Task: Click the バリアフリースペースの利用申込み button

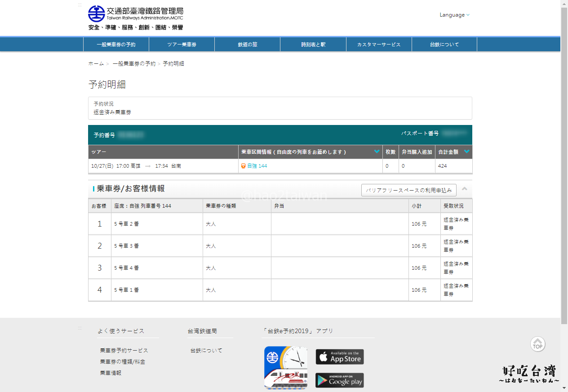Action: (408, 190)
